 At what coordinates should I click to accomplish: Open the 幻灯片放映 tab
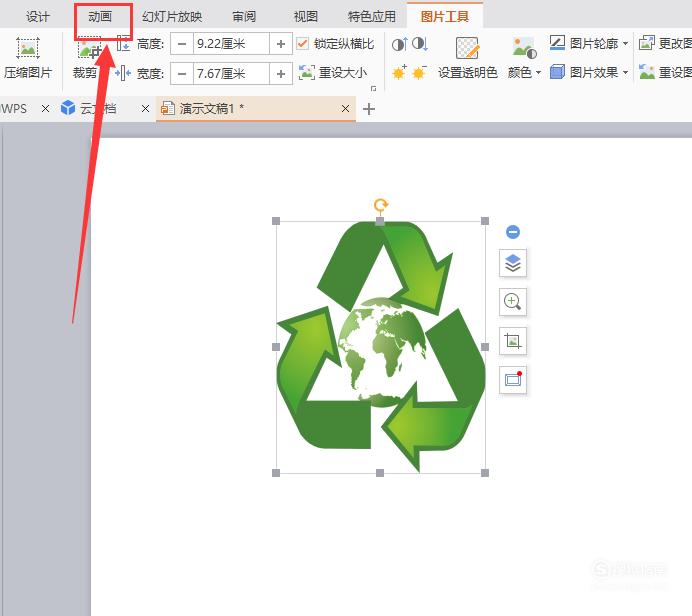click(172, 17)
